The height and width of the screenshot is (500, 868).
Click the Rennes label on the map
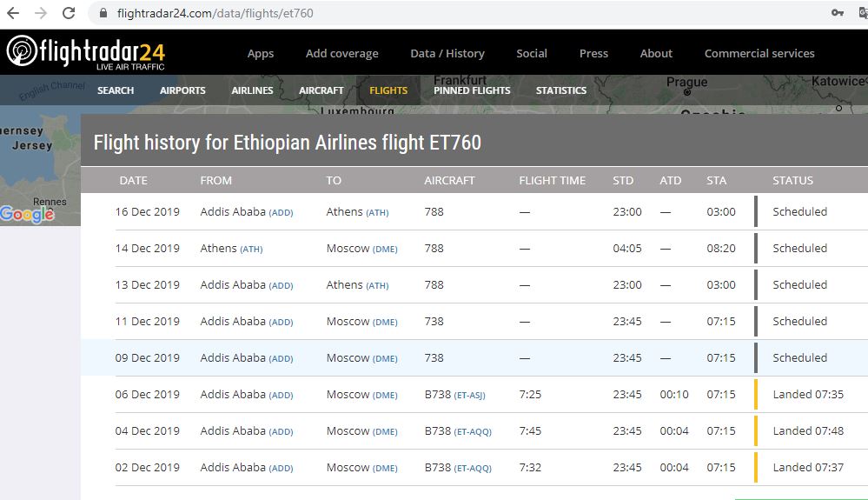pyautogui.click(x=50, y=202)
